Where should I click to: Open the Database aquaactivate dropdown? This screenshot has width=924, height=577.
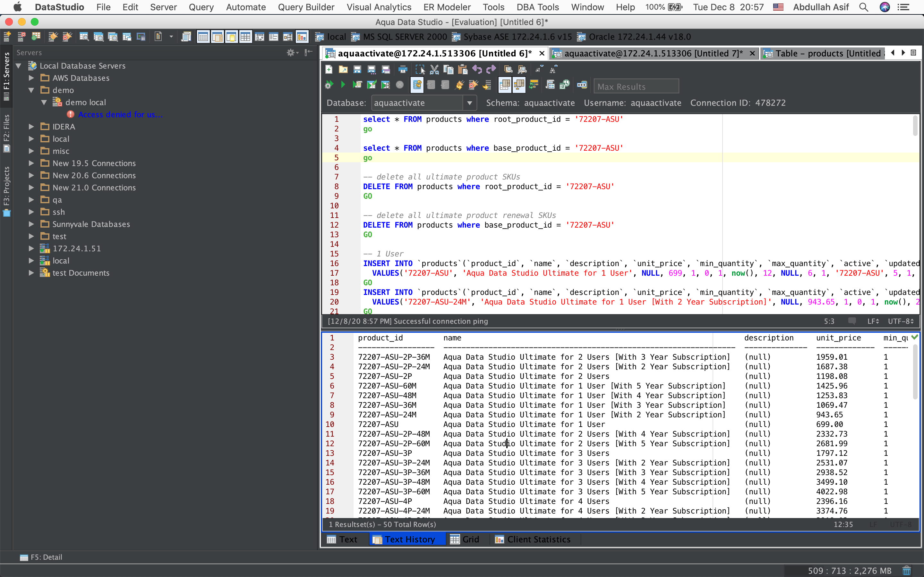[x=469, y=103]
